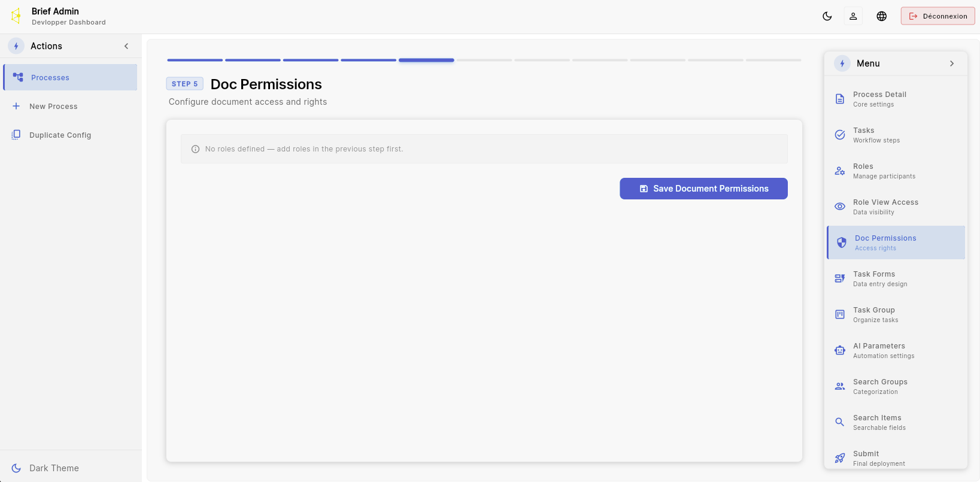Open the Process Detail menu label
The image size is (980, 482).
coord(879,94)
